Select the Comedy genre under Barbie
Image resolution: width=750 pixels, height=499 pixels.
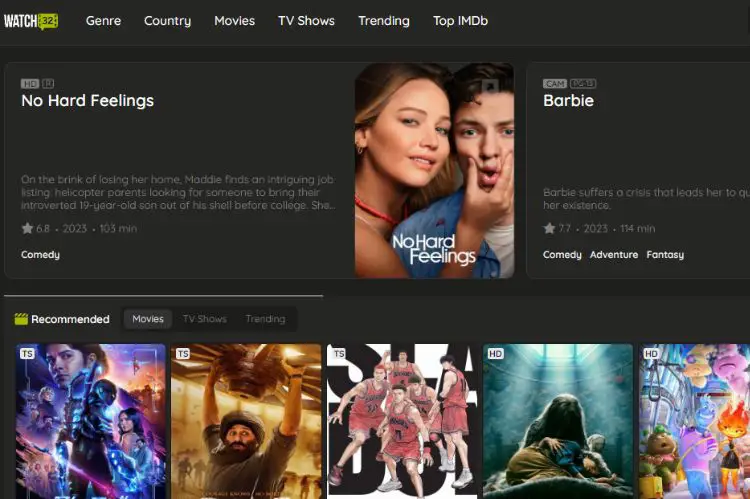point(562,255)
